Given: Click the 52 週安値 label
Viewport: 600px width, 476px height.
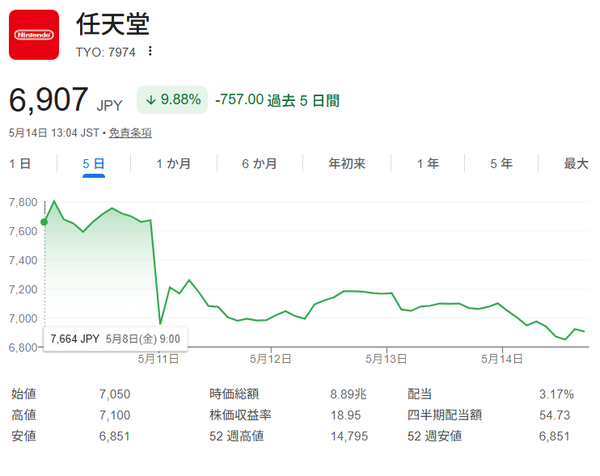Looking at the screenshot, I should [x=435, y=436].
